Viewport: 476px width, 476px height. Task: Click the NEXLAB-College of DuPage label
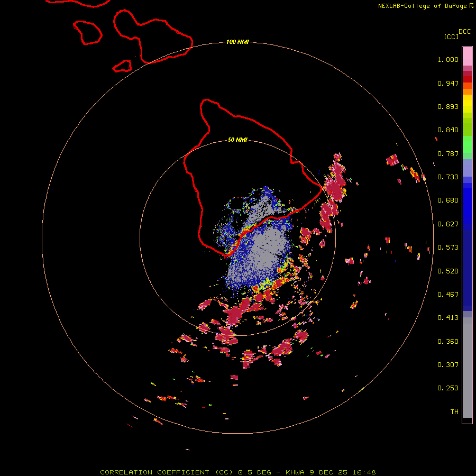(x=425, y=6)
